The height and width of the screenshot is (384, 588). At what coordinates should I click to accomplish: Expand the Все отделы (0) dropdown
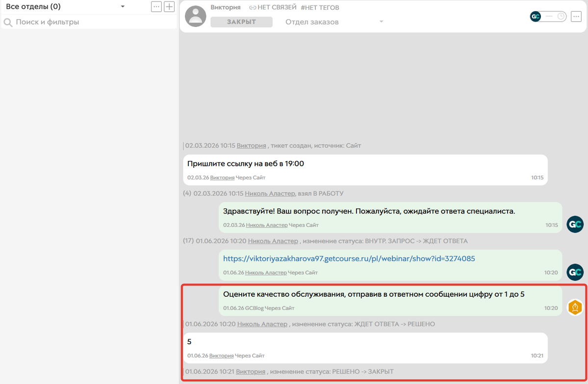[x=65, y=7]
